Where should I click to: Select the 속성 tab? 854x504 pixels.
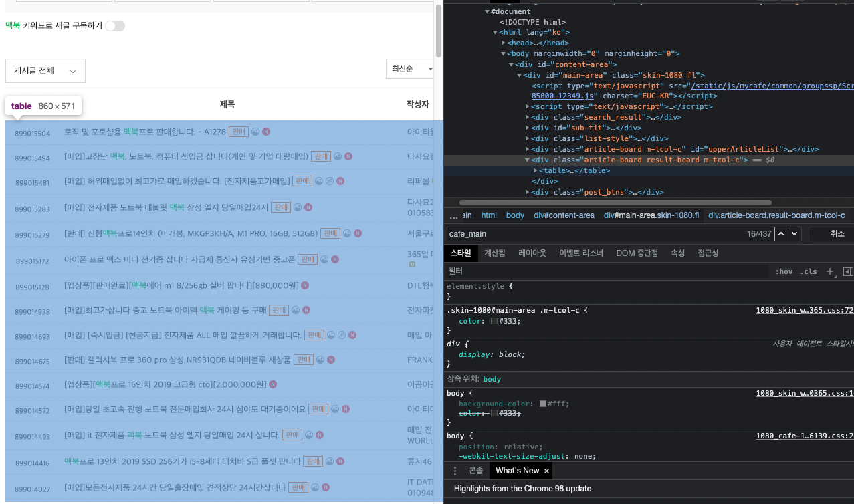click(x=677, y=253)
